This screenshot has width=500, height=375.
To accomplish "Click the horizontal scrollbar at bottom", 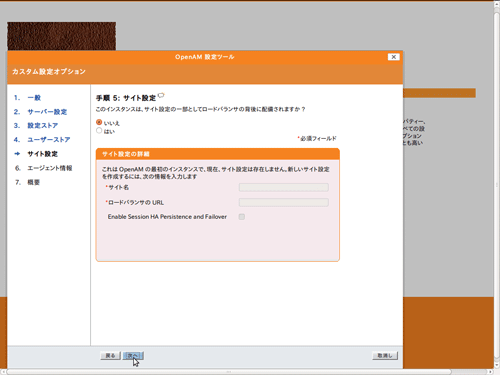I will pos(229,372).
